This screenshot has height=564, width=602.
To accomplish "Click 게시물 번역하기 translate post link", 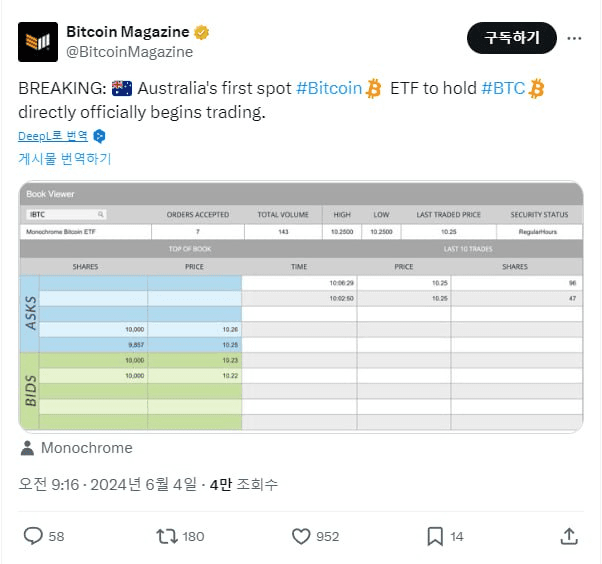I will point(64,158).
